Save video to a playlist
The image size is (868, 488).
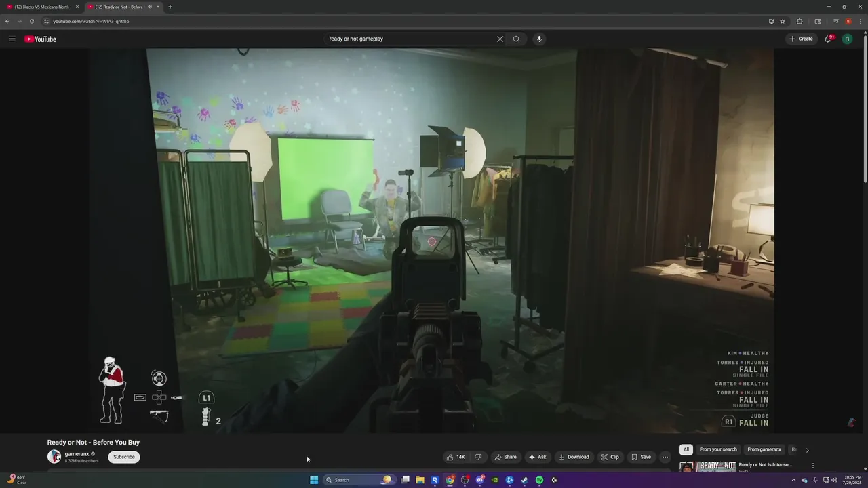(x=641, y=457)
